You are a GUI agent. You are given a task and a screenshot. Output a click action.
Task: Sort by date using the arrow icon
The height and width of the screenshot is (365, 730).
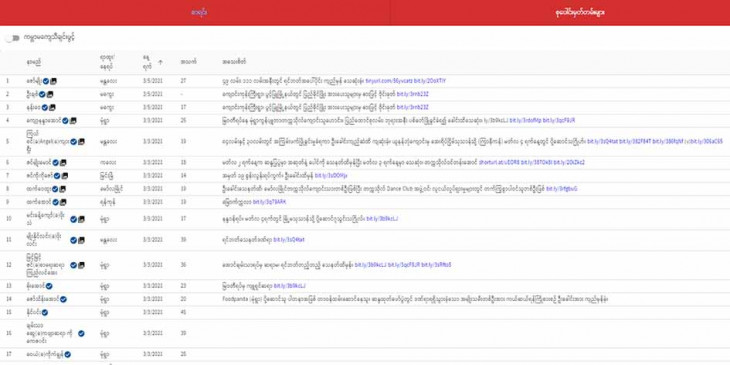tap(161, 61)
